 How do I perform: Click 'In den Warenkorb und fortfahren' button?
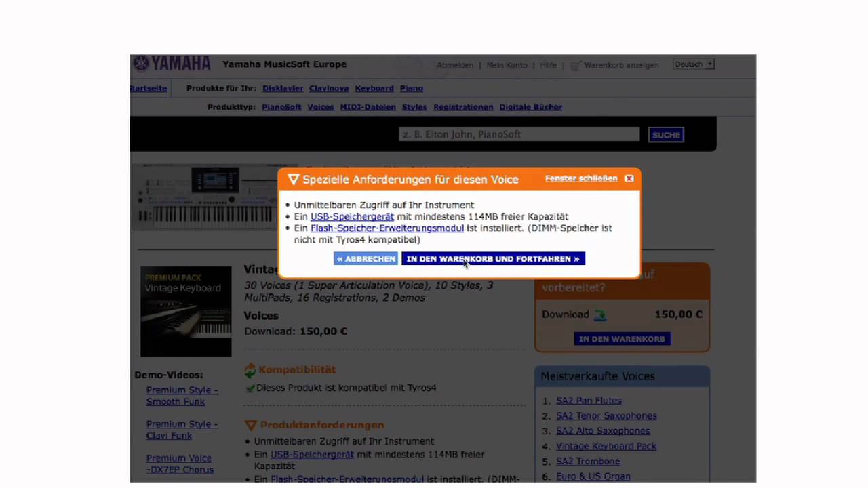pos(493,259)
